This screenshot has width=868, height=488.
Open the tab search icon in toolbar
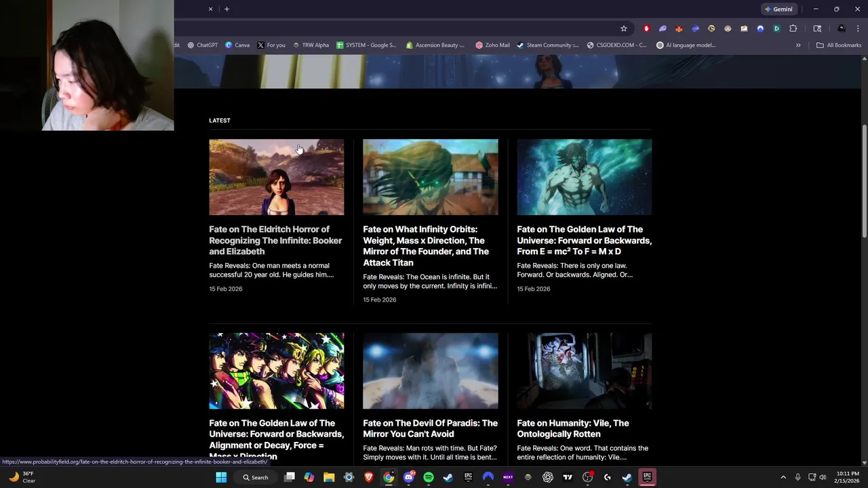(817, 28)
